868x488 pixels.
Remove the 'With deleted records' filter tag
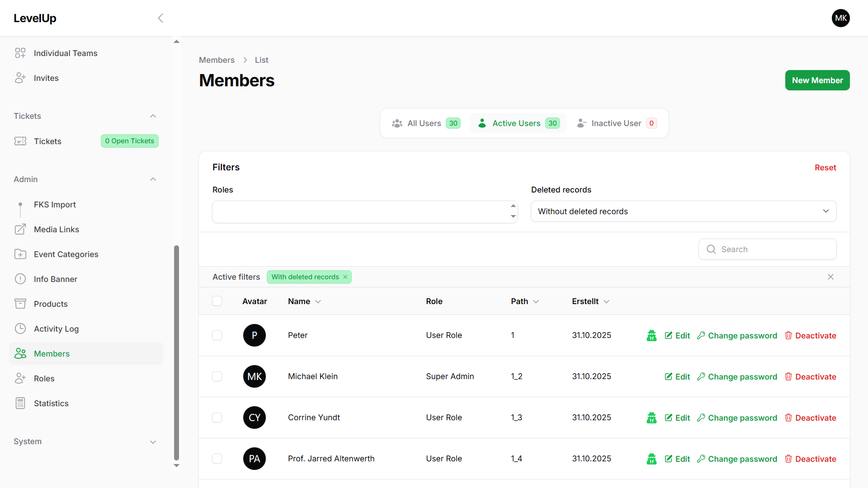[x=345, y=277]
